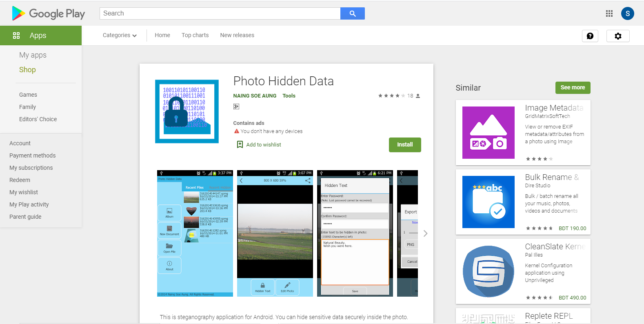Open the Google apps grid
644x324 pixels.
(x=609, y=13)
